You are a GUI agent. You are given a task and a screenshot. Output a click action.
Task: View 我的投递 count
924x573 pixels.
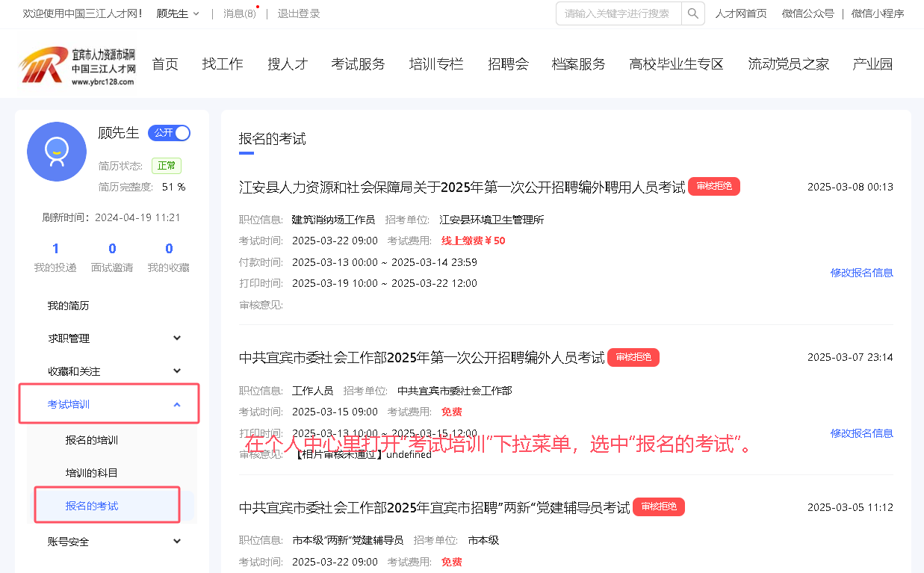(x=55, y=256)
